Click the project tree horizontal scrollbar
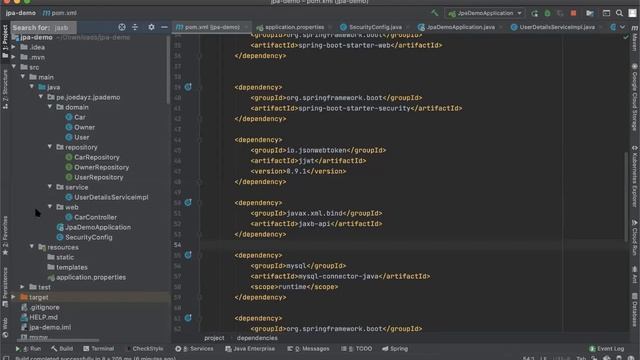 [58, 340]
